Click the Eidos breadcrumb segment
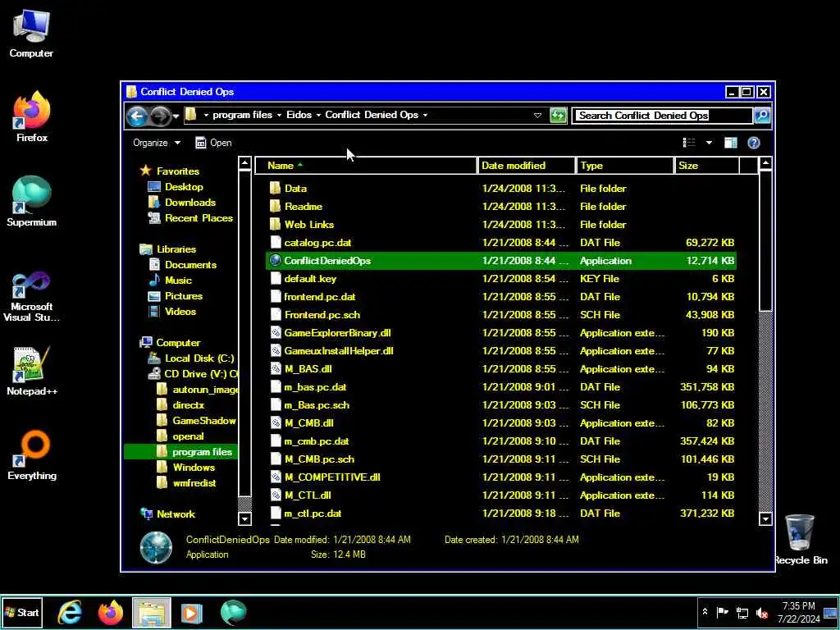 (299, 115)
